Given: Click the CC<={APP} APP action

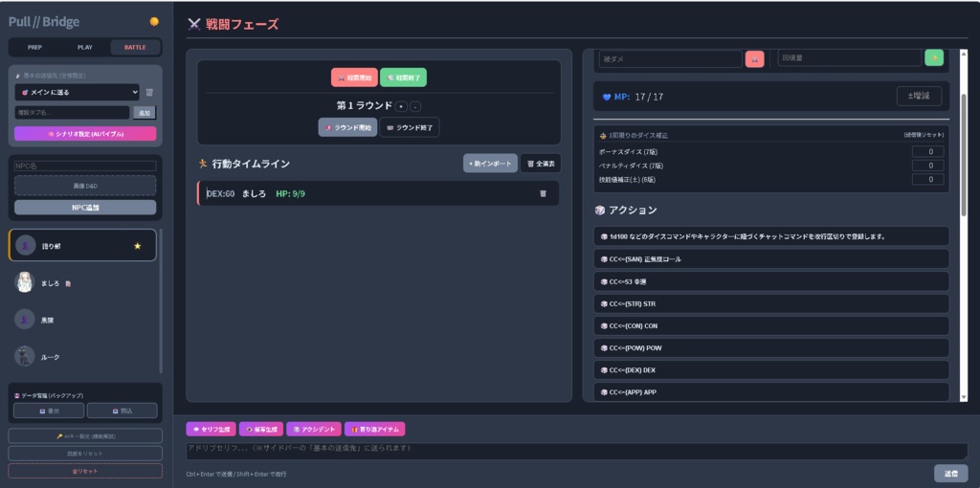Looking at the screenshot, I should click(771, 391).
